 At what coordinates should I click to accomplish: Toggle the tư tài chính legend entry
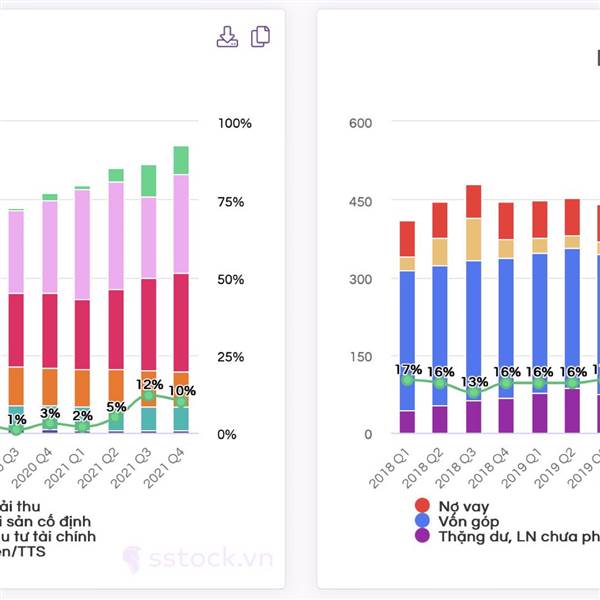[48, 536]
